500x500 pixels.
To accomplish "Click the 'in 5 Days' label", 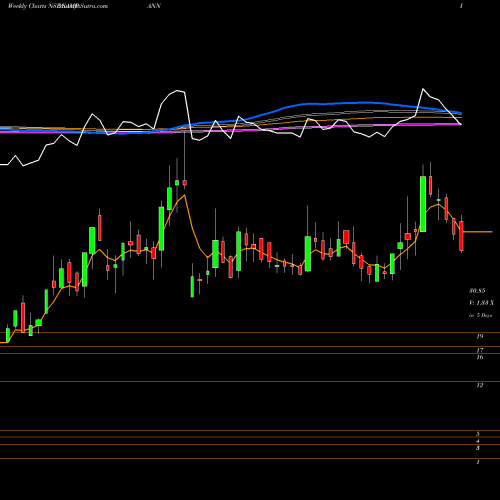I will tap(480, 315).
